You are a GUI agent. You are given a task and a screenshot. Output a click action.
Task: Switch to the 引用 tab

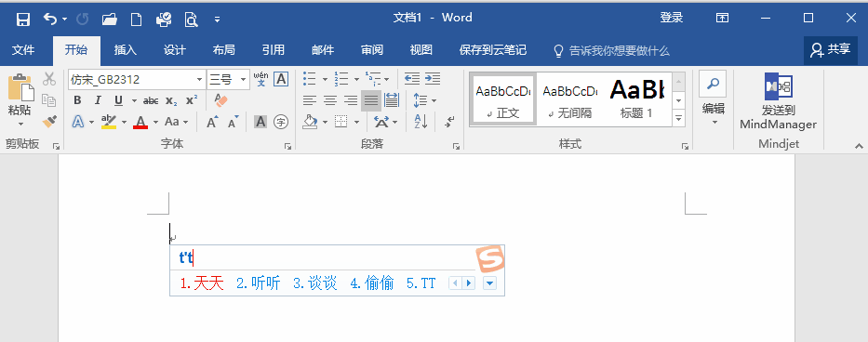tap(273, 50)
